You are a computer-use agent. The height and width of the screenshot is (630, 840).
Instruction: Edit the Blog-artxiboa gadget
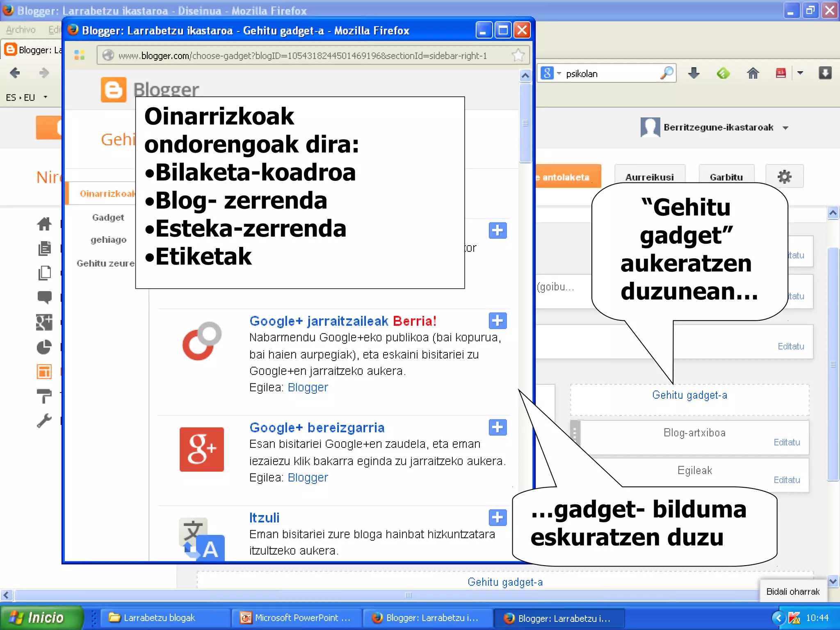point(787,442)
